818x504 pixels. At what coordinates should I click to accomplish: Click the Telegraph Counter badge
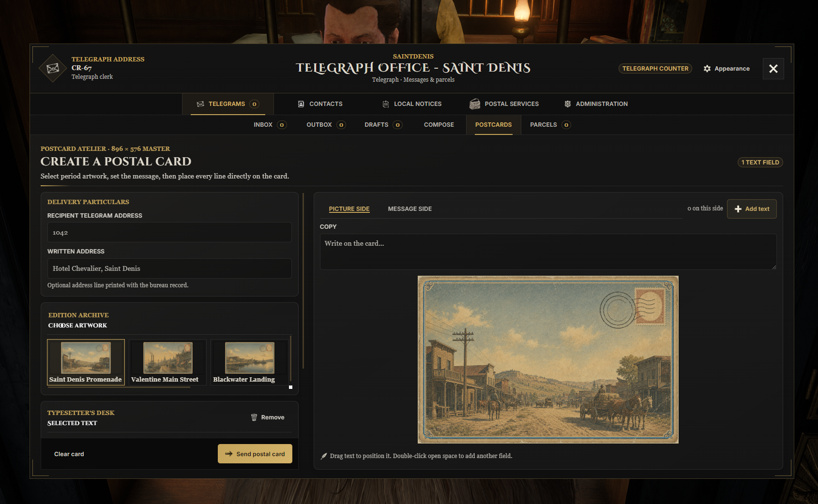655,69
